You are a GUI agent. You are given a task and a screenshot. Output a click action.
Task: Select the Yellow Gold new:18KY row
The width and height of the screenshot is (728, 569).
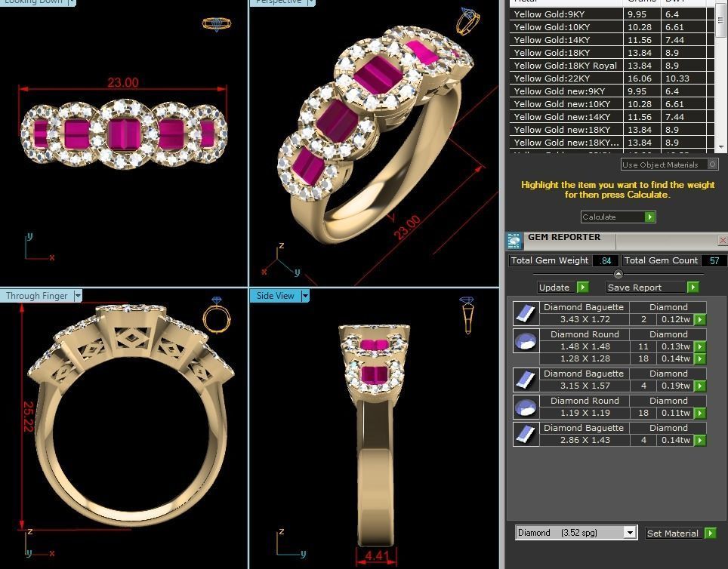[x=612, y=130]
